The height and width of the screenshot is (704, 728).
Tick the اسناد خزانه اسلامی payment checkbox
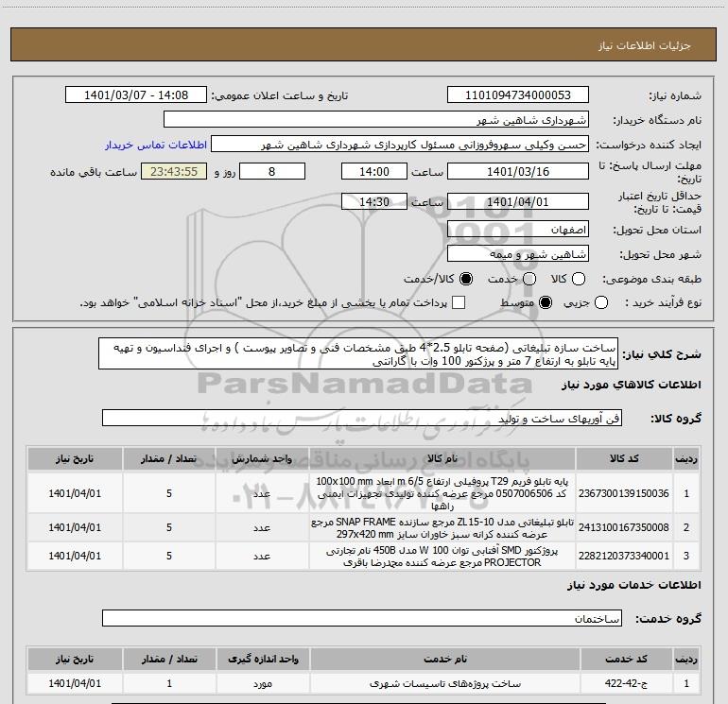[x=459, y=303]
